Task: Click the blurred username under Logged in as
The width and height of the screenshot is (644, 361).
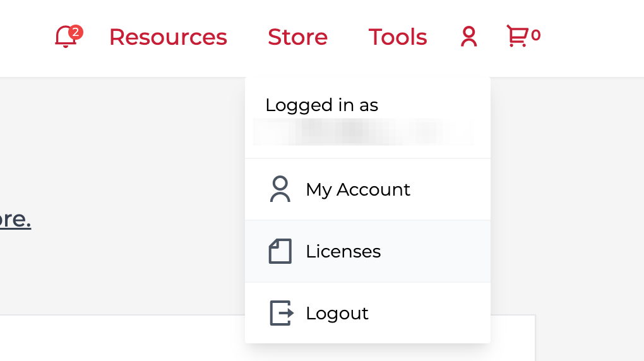Action: 363,131
